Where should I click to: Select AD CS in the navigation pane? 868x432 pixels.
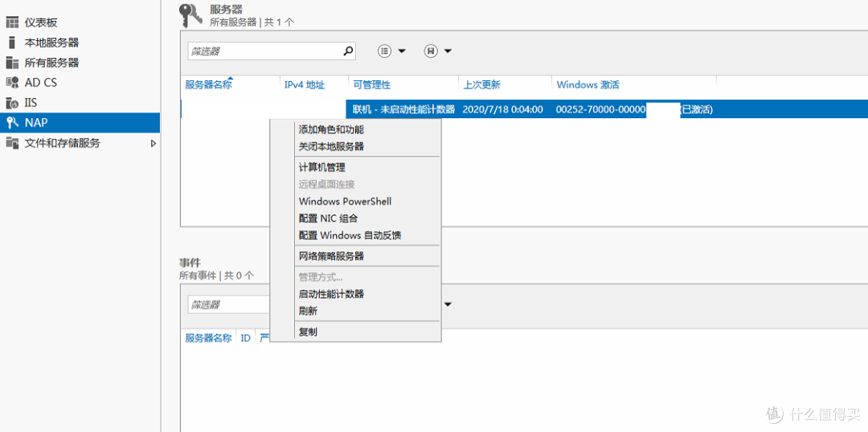pos(41,83)
